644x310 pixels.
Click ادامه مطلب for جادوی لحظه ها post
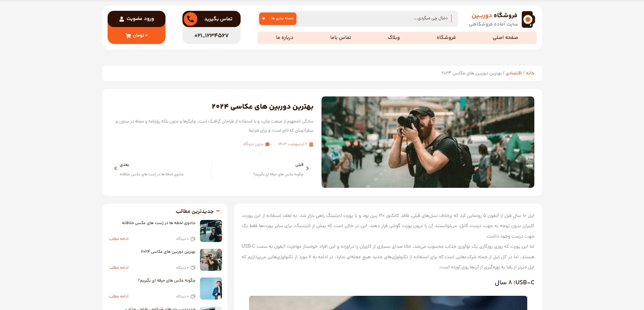pos(119,239)
